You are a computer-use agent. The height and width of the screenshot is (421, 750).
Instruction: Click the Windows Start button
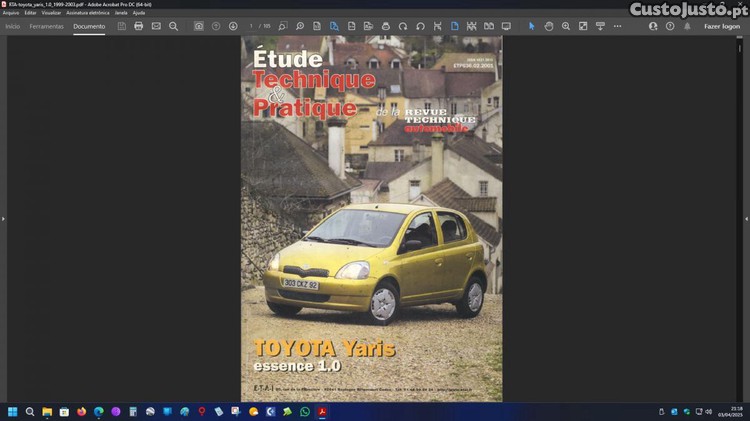(13, 411)
